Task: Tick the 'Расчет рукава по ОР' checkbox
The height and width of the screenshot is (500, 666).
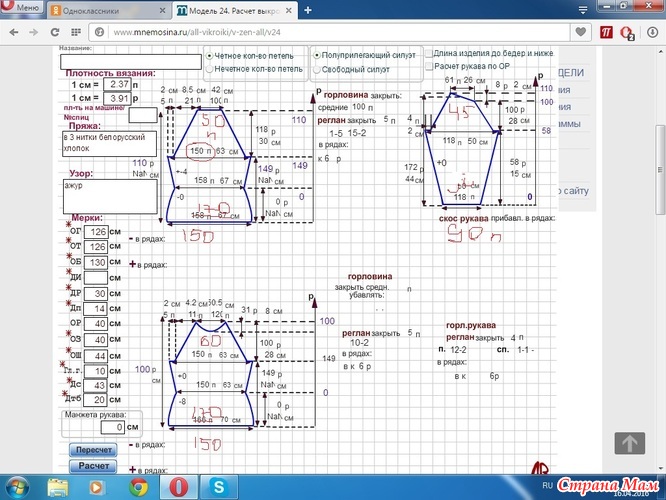Action: (x=429, y=67)
